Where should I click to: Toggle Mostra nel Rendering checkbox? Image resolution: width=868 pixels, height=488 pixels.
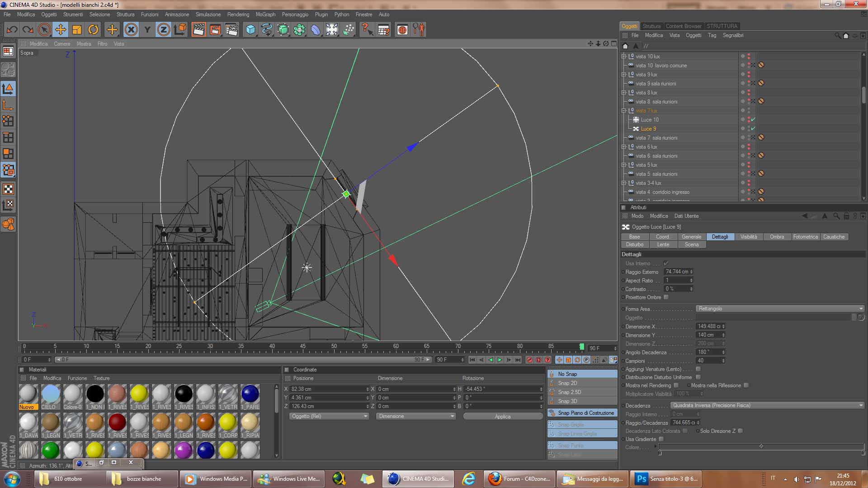coord(676,385)
